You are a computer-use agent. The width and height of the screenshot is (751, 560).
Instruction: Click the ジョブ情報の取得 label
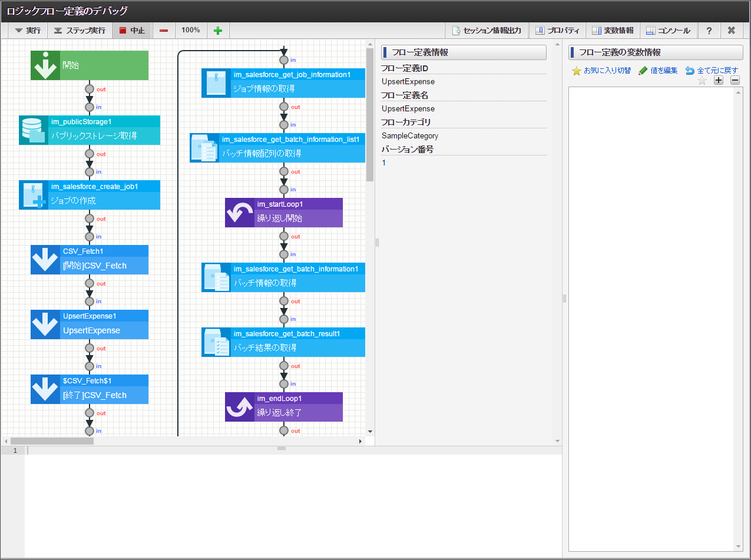264,89
